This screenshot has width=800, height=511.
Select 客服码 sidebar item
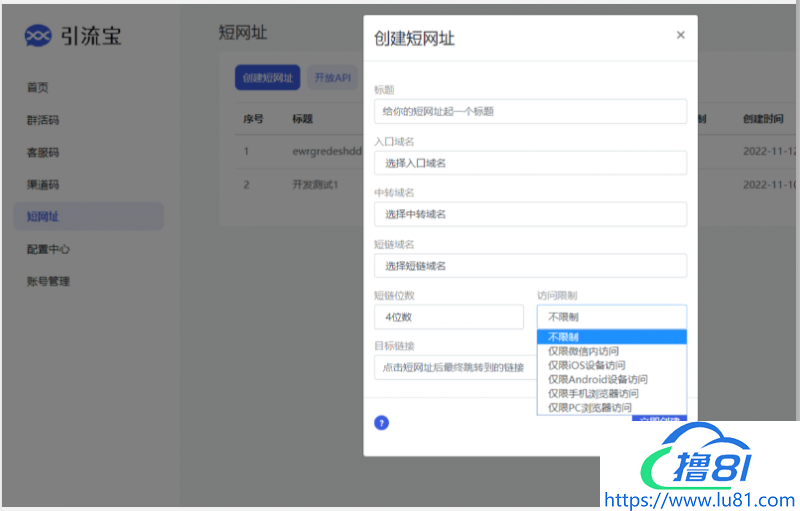point(43,152)
